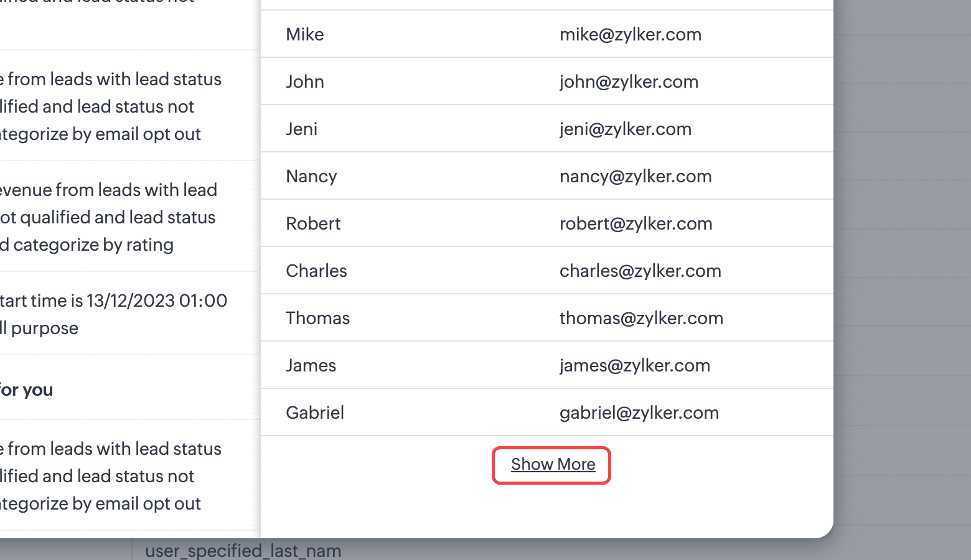Select the email robert@zylker.com
This screenshot has height=560, width=971.
[636, 223]
